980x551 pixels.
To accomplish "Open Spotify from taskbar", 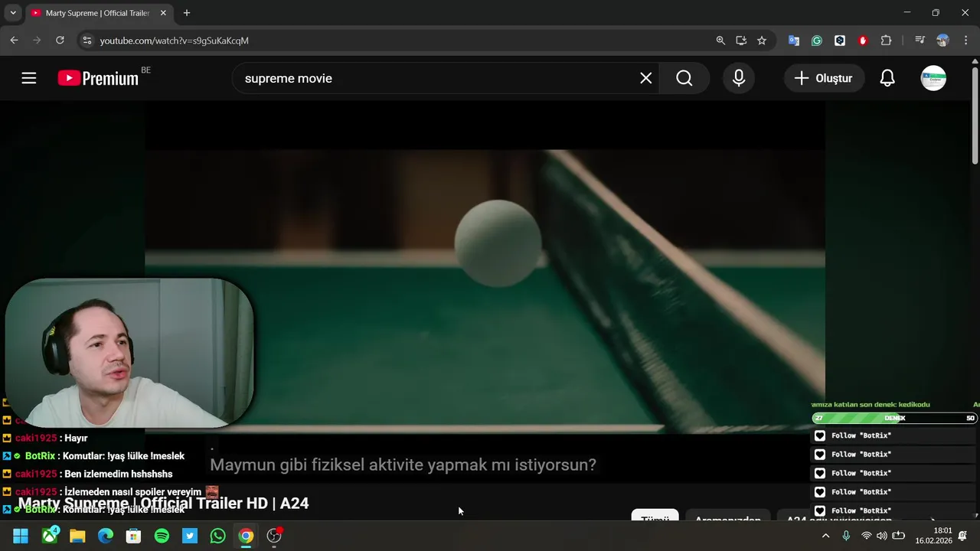I will (162, 536).
